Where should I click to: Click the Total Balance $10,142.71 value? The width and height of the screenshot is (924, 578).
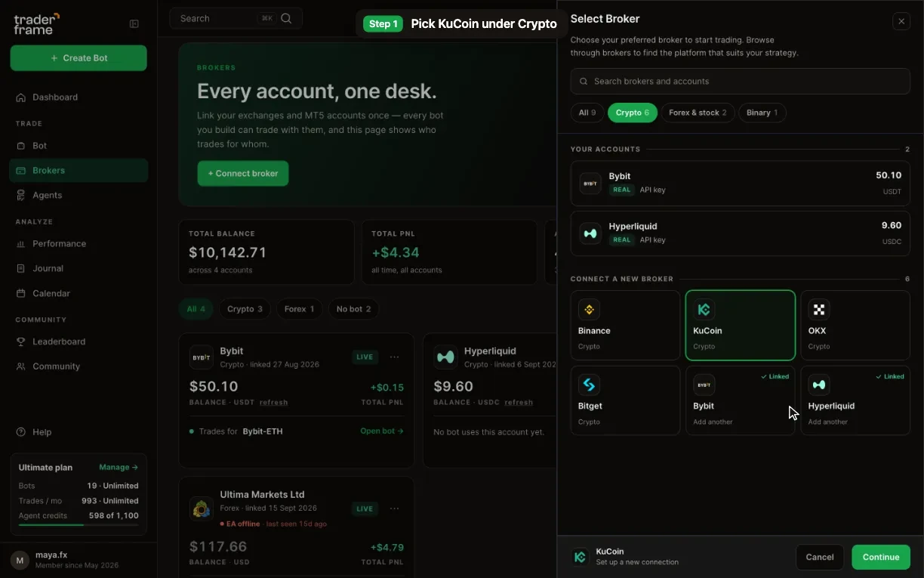(x=227, y=252)
